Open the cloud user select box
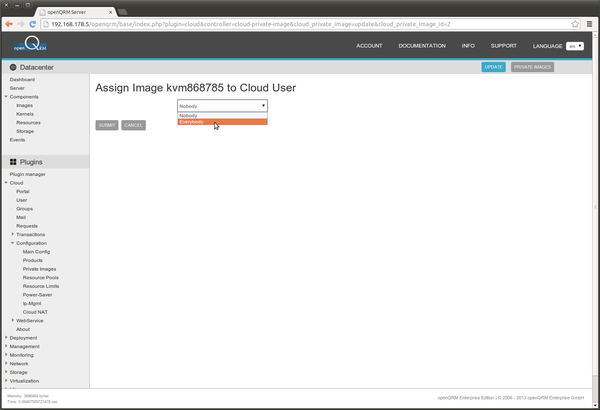The image size is (600, 410). [x=222, y=106]
